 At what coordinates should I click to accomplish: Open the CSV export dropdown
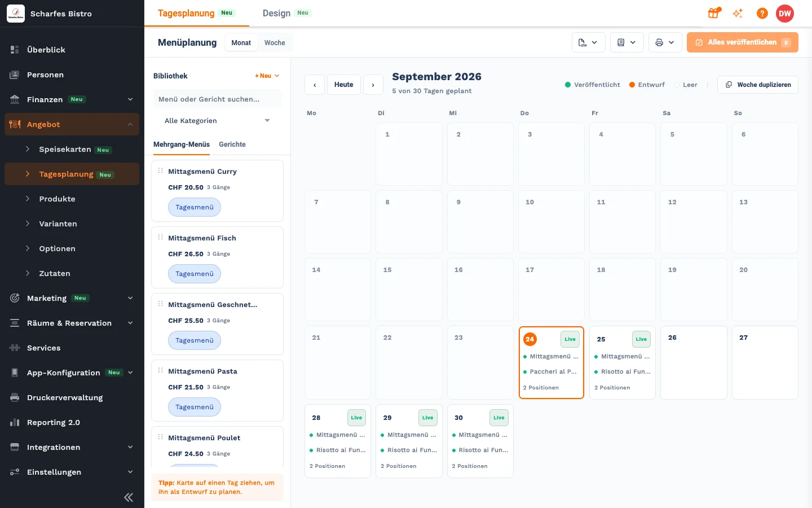(x=589, y=42)
